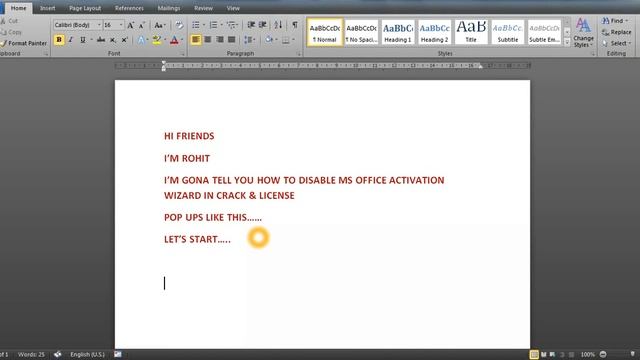Screen dimensions: 640x360
Task: Click the Change Styles button
Action: (583, 33)
